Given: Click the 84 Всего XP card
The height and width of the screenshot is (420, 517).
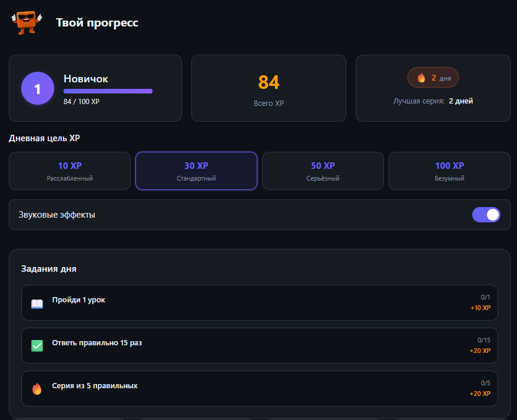Looking at the screenshot, I should click(x=269, y=88).
